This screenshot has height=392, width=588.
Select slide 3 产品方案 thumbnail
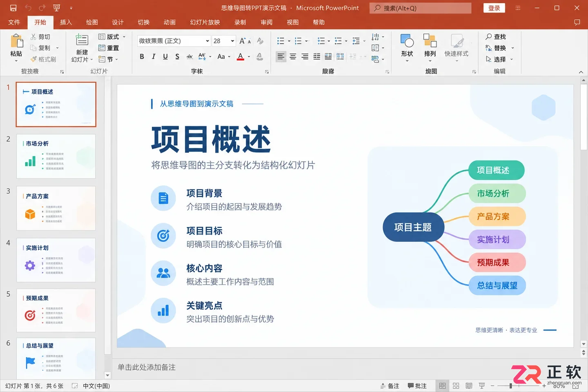pos(56,208)
